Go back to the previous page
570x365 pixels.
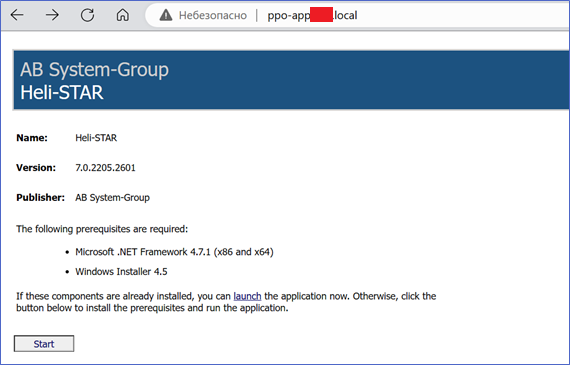coord(17,15)
